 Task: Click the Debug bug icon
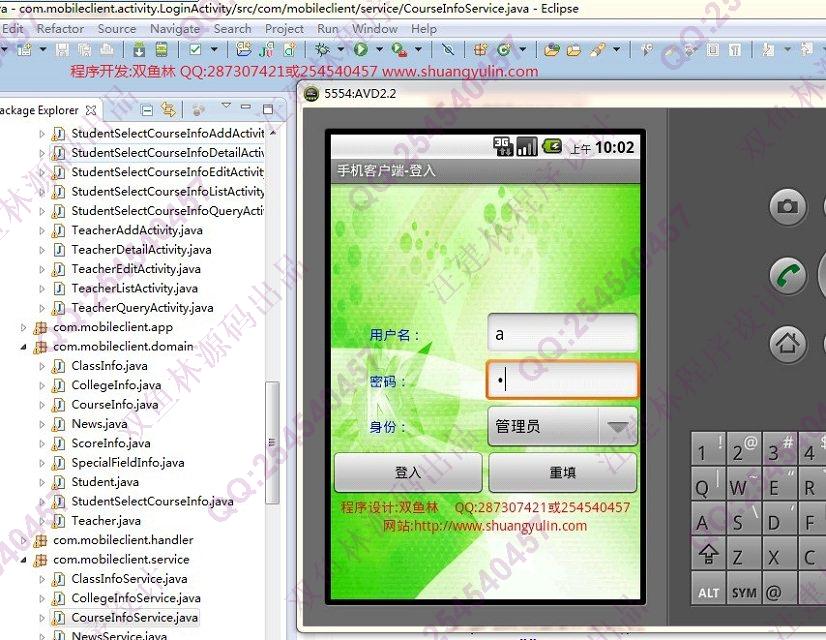click(x=323, y=49)
